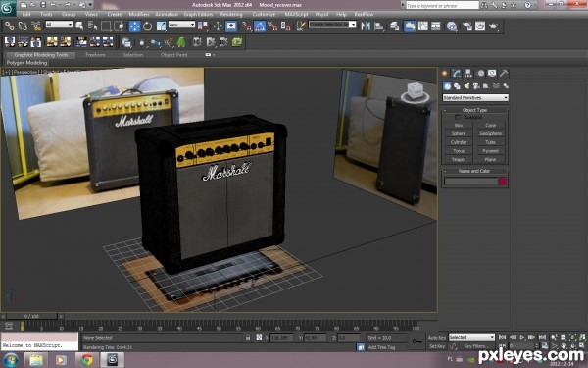Open the Key Filters button
The width and height of the screenshot is (588, 368).
(475, 346)
